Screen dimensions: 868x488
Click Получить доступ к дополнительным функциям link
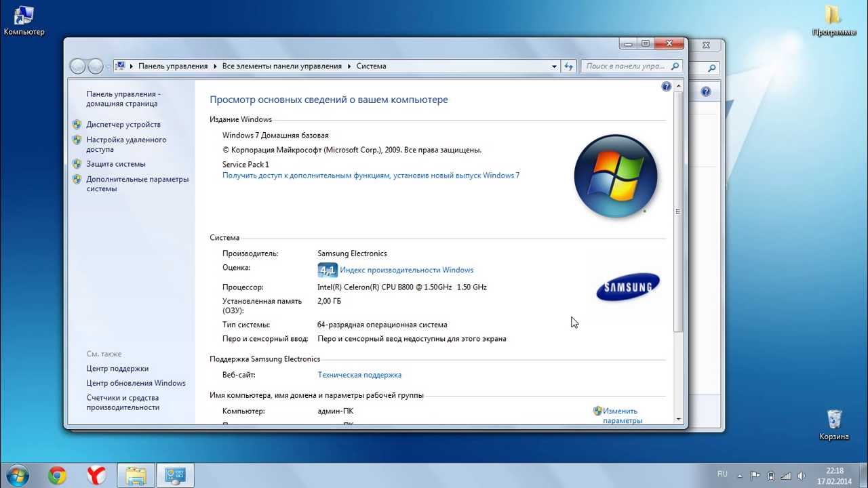(371, 176)
